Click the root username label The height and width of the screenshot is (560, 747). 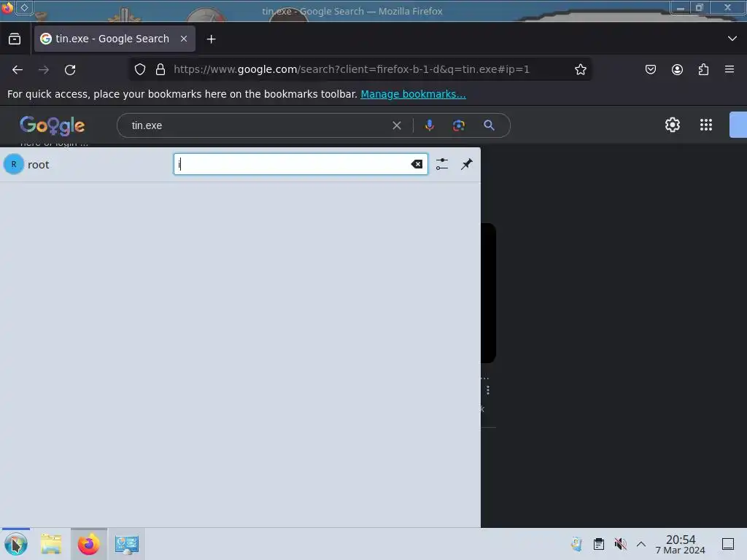click(x=38, y=165)
